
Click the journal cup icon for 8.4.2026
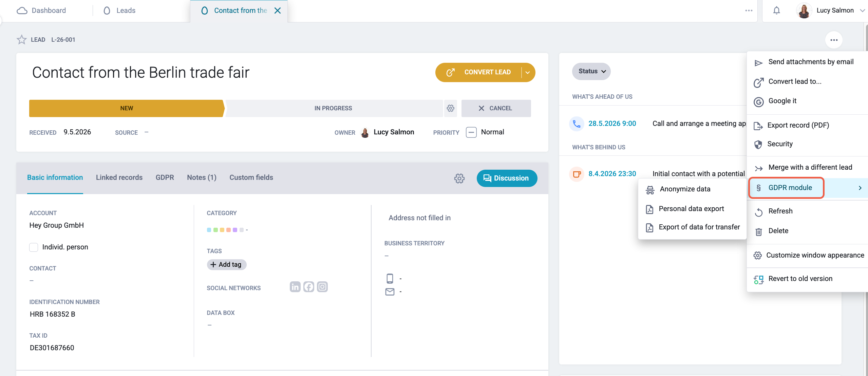coord(577,174)
